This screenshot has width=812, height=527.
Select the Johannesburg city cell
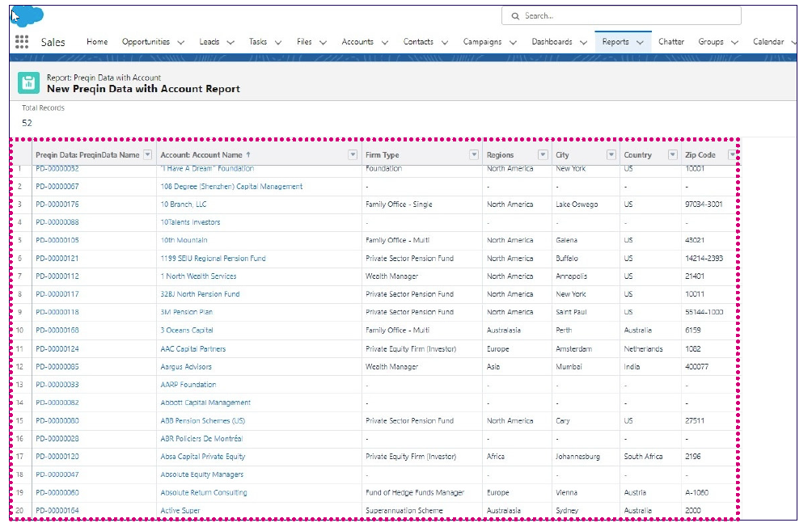click(x=578, y=457)
